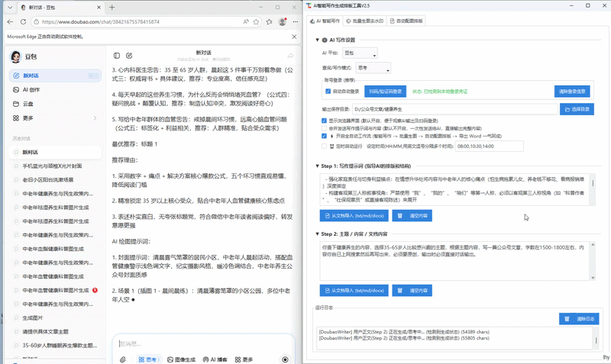Click the share arrow icon in the chat header
611x364 pixels.
coord(291,56)
